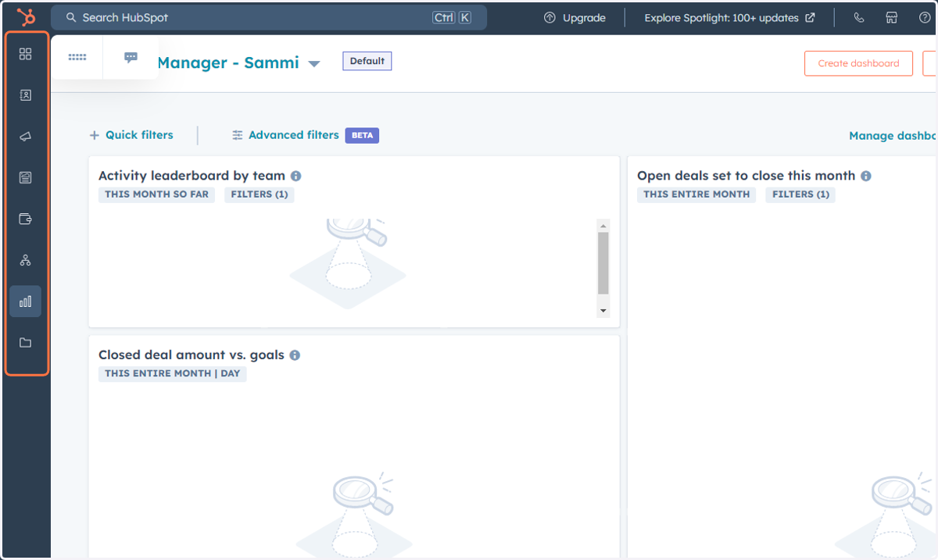The image size is (938, 560).
Task: Open the Marketplace store icon
Action: pyautogui.click(x=892, y=17)
